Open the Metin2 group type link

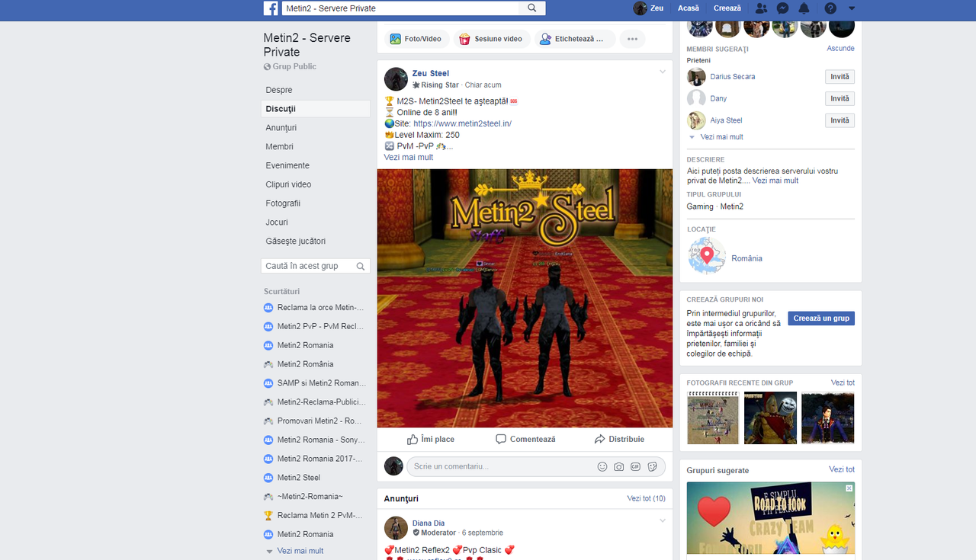tap(732, 206)
